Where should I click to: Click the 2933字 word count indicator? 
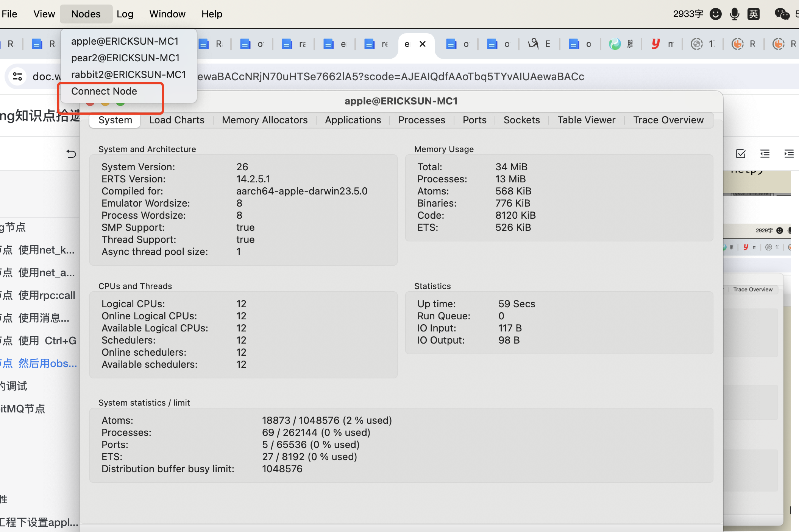688,14
